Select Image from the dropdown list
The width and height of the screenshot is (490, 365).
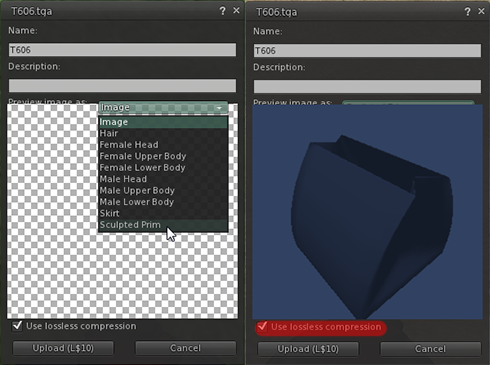[x=163, y=122]
